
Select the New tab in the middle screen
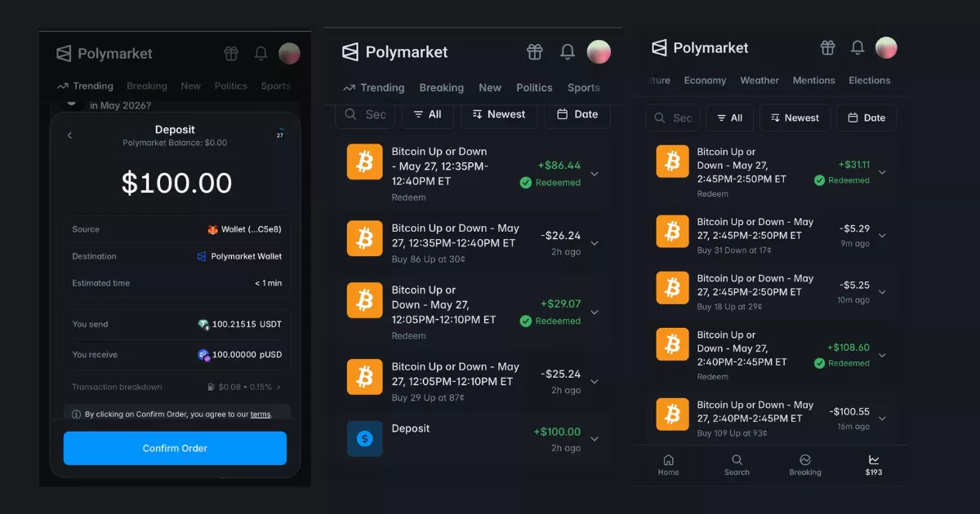(x=490, y=87)
